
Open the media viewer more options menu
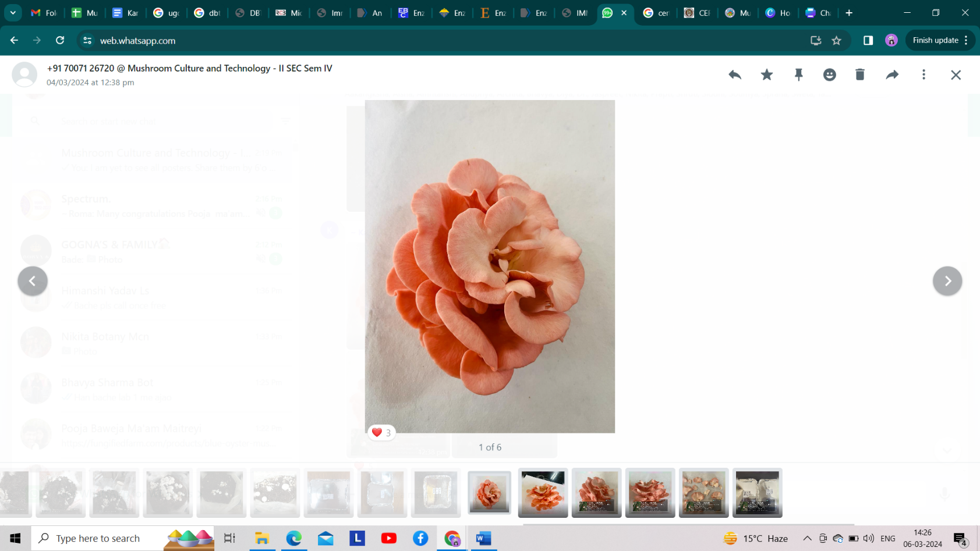[924, 74]
